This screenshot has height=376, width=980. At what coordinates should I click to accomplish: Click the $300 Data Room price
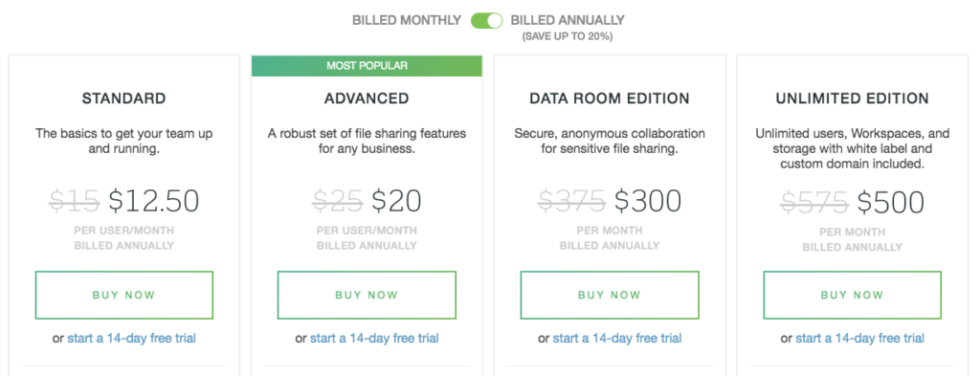tap(648, 201)
